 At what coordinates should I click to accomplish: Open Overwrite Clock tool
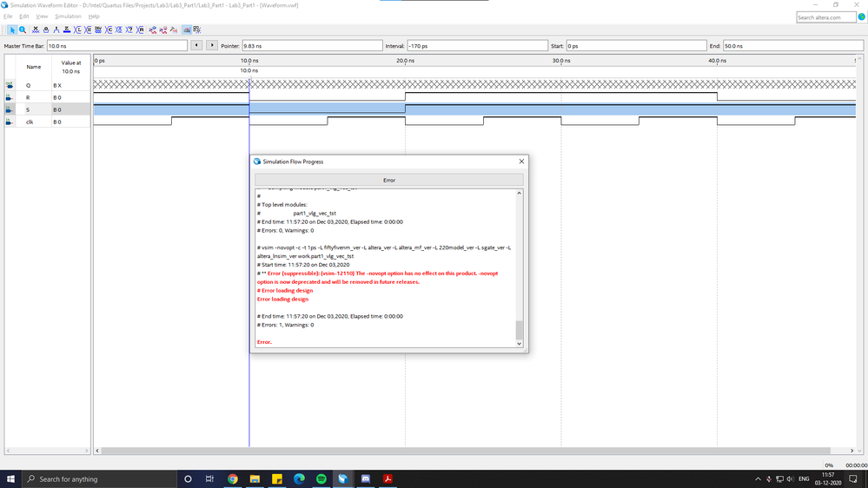(x=118, y=30)
